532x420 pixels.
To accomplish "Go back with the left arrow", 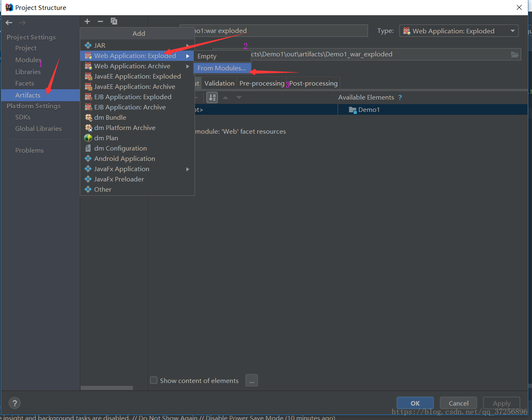I will pos(9,23).
